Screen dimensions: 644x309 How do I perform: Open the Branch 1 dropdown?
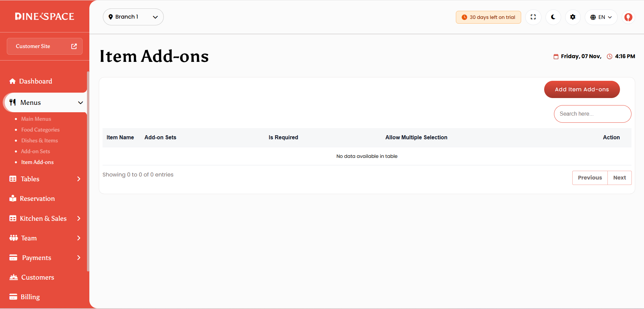[x=133, y=17]
